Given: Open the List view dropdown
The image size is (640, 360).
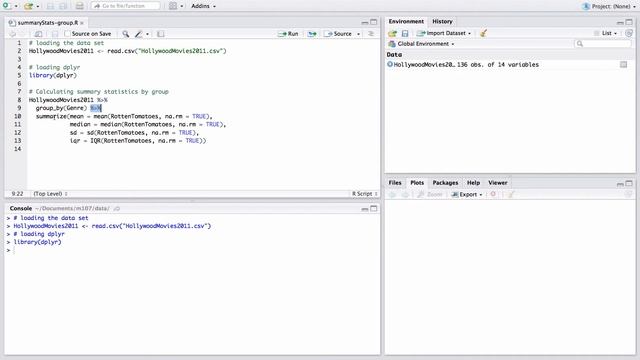Looking at the screenshot, I should (606, 33).
